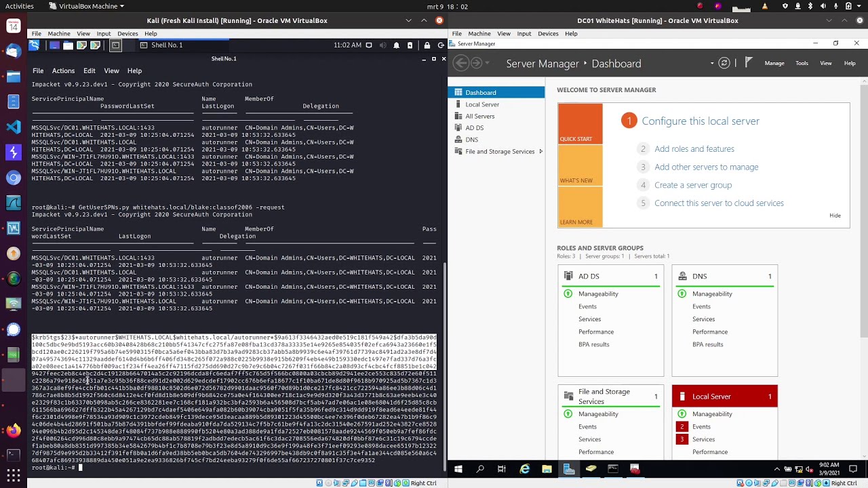Screen dimensions: 868x488
Task: Expand File and Storage Services submenu arrow
Action: click(x=540, y=151)
